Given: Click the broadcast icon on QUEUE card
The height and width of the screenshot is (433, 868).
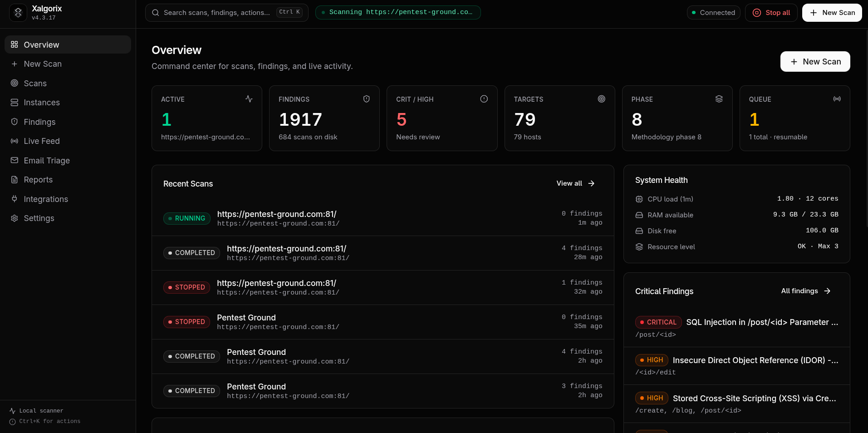Looking at the screenshot, I should (837, 98).
